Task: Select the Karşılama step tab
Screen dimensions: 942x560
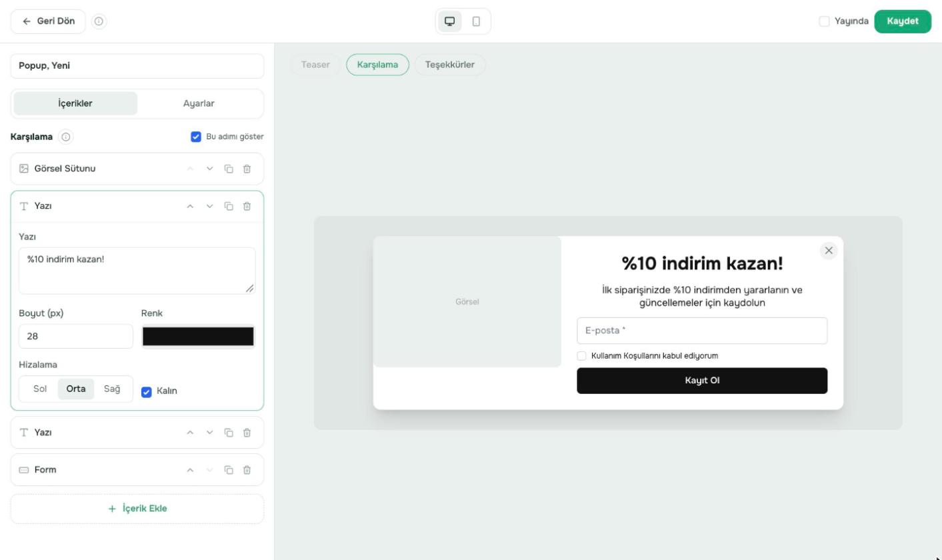Action: click(377, 65)
